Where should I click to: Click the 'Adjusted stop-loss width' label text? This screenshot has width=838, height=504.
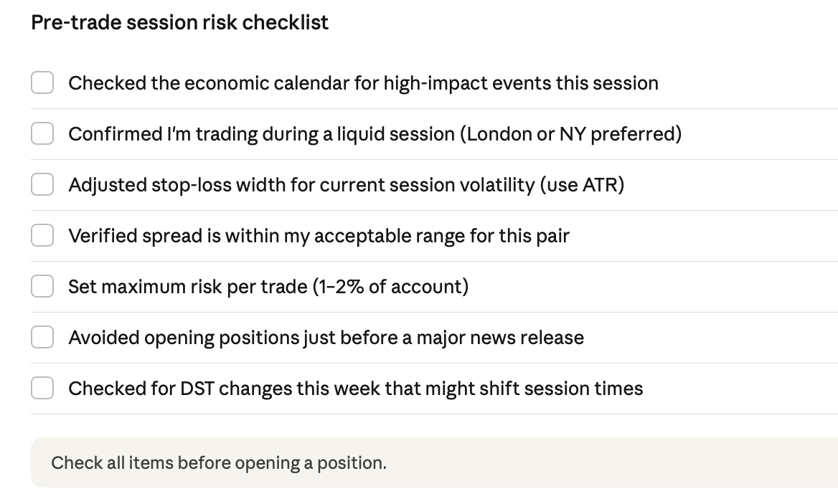click(347, 185)
